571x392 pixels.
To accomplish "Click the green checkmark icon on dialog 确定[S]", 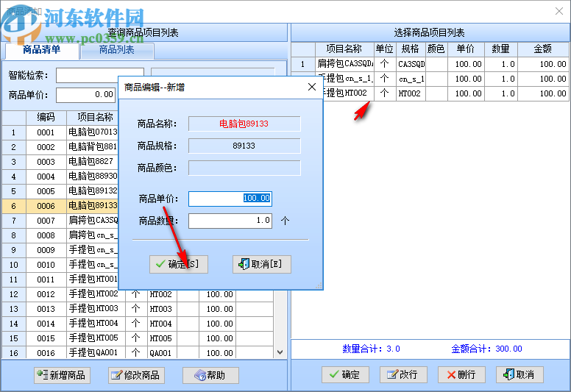I will [160, 264].
